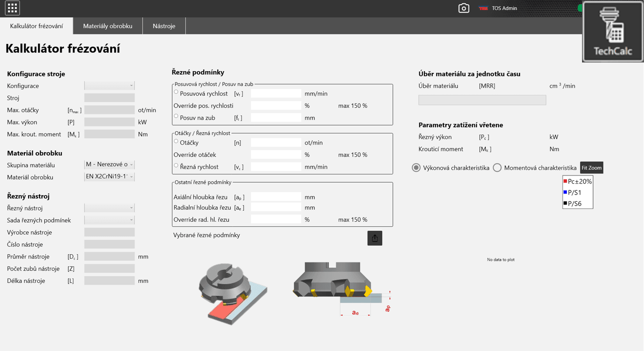Open the Konfigurace dropdown
Viewport: 644px width, 351px height.
[x=109, y=86]
